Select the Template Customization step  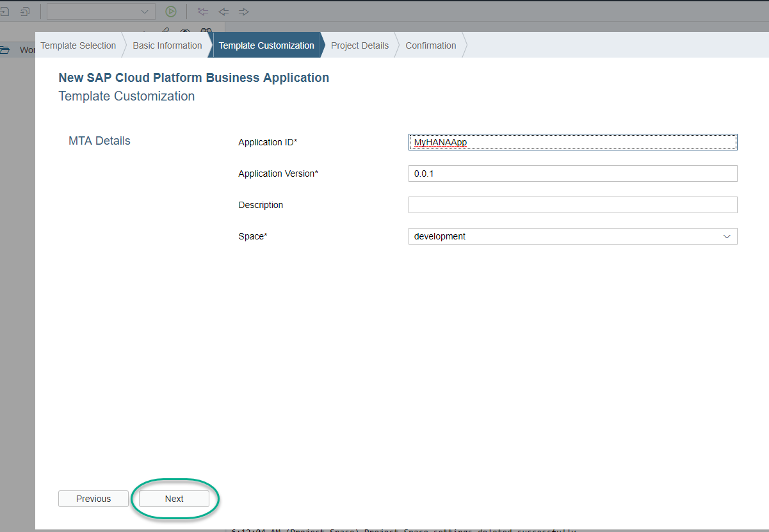click(266, 45)
